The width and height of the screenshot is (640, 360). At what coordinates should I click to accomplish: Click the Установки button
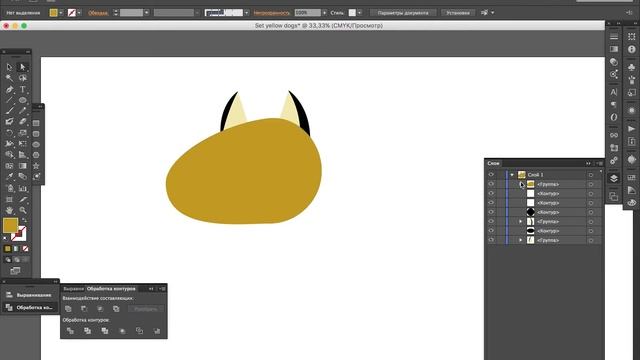coord(458,13)
